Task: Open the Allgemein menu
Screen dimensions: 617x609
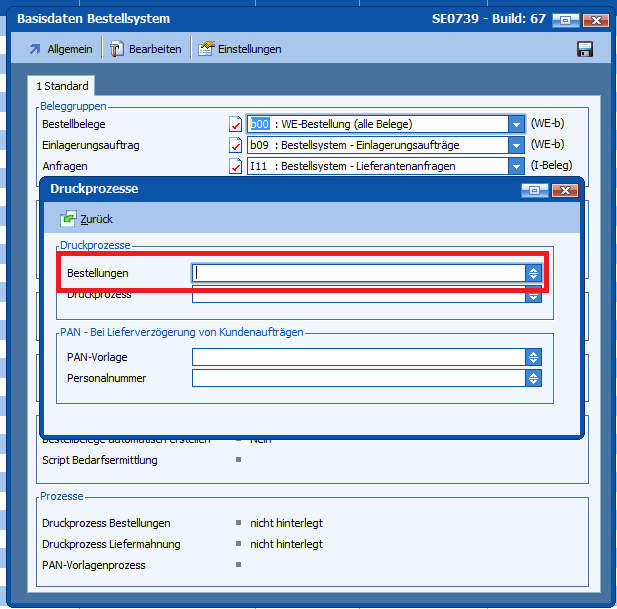Action: point(61,49)
